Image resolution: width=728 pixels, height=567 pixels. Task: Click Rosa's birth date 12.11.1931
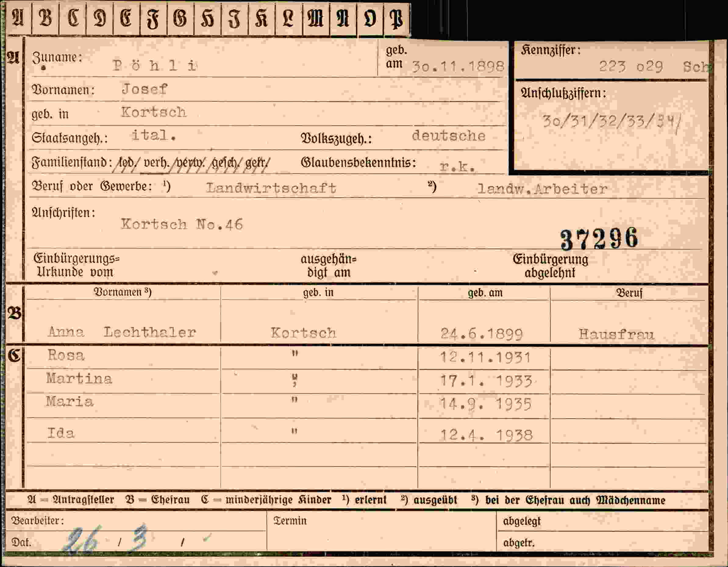tap(485, 357)
